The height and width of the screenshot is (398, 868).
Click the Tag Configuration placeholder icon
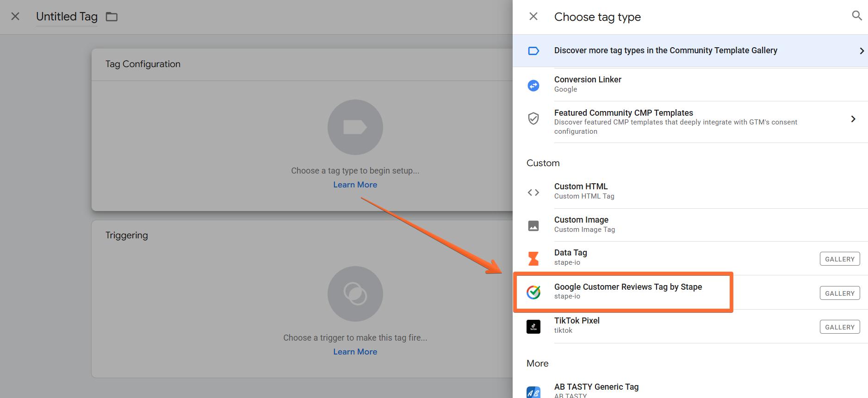[x=355, y=127]
